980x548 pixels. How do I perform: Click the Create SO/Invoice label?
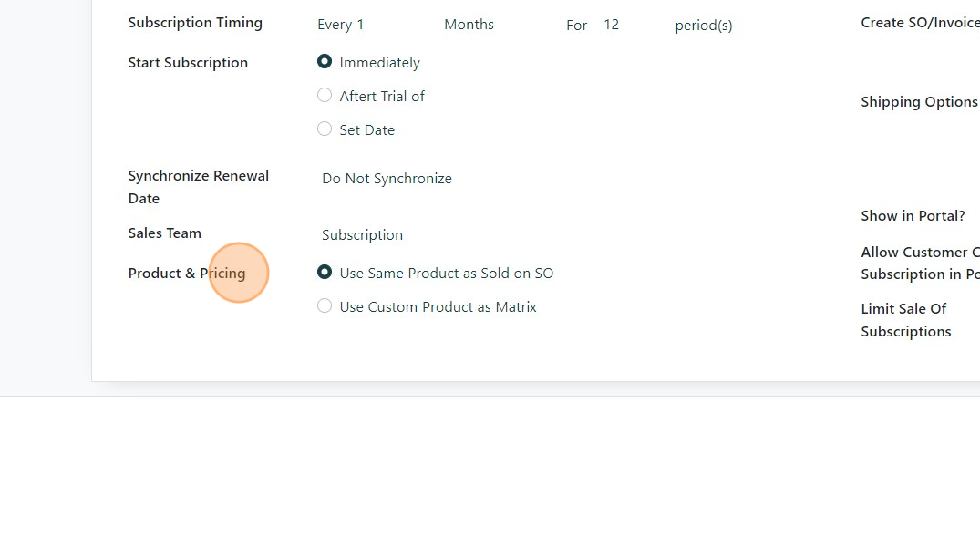(919, 23)
